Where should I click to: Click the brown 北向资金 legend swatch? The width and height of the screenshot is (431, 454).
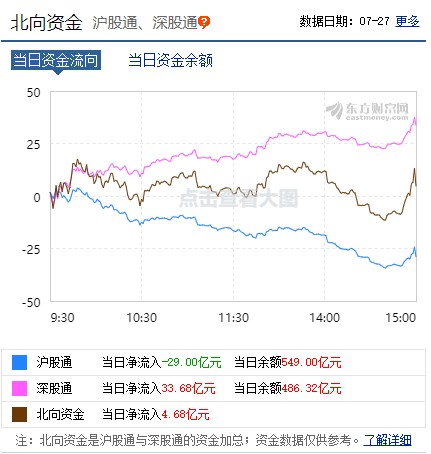(x=19, y=414)
